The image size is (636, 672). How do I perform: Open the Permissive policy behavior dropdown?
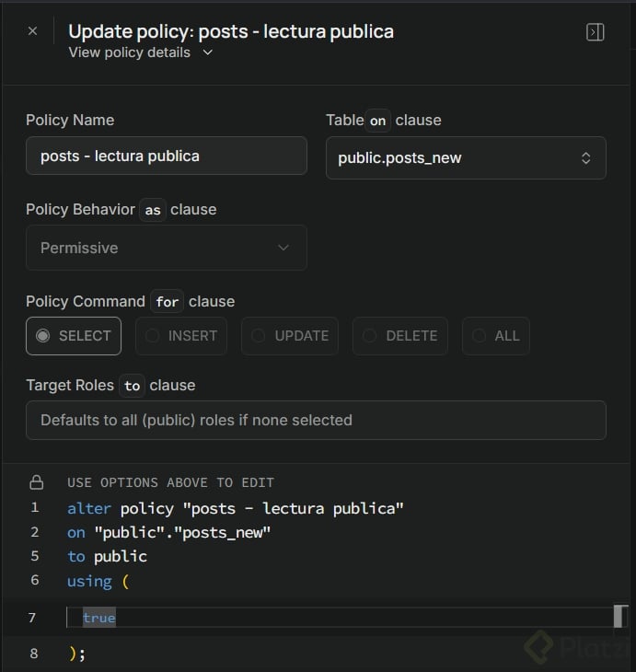pos(167,248)
